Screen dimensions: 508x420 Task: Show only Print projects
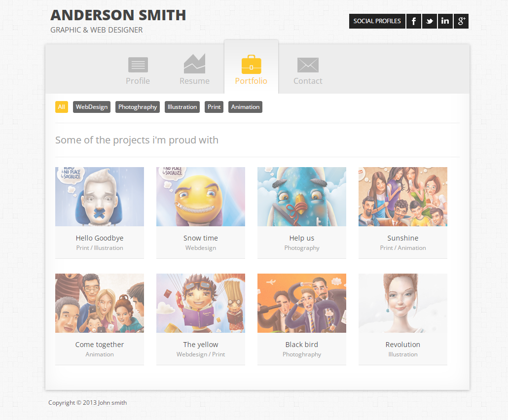tap(214, 107)
